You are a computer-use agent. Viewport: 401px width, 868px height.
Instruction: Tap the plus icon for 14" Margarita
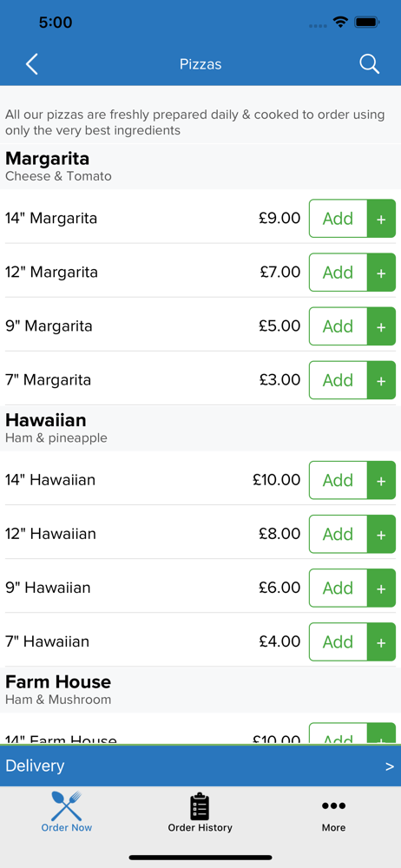coord(381,219)
